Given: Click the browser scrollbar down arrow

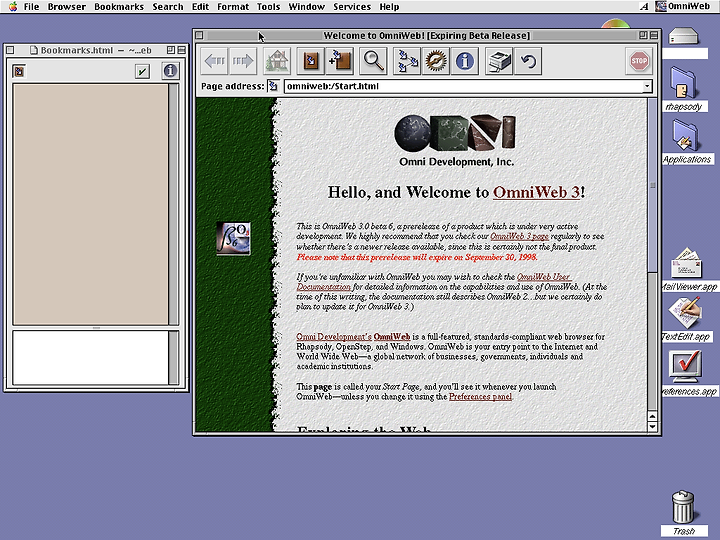Looking at the screenshot, I should click(x=652, y=427).
